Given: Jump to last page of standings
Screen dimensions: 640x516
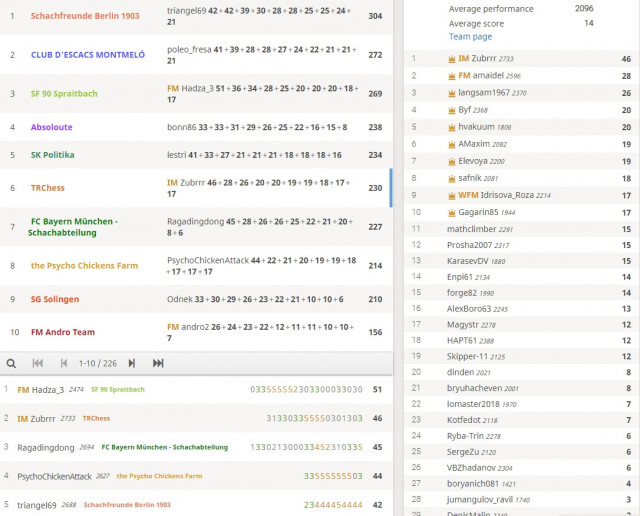Looking at the screenshot, I should click(158, 363).
